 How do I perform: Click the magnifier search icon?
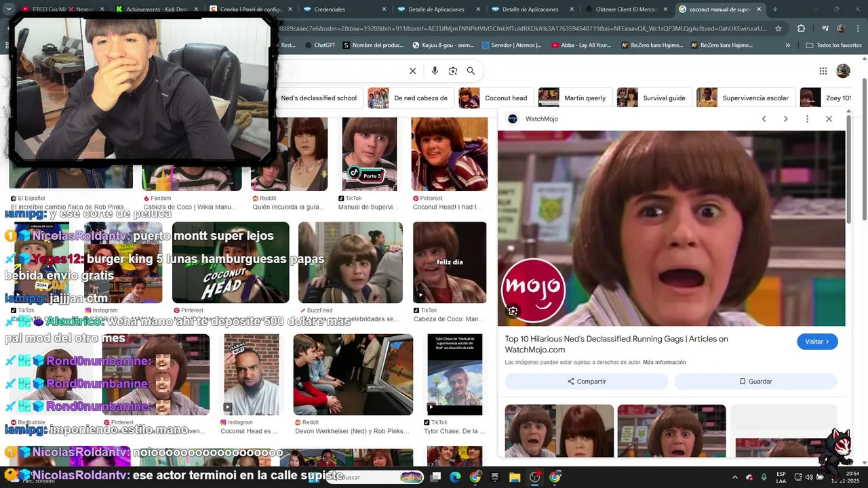click(x=471, y=70)
